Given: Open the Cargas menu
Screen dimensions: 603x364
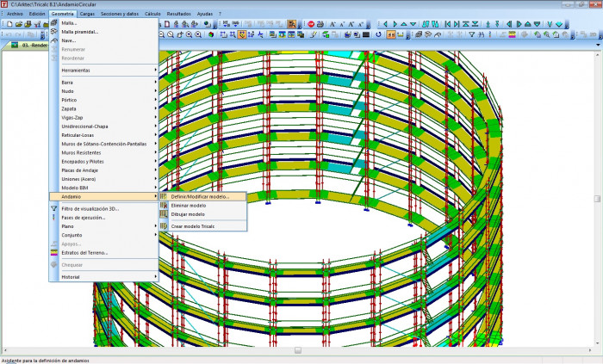Looking at the screenshot, I should tap(87, 14).
